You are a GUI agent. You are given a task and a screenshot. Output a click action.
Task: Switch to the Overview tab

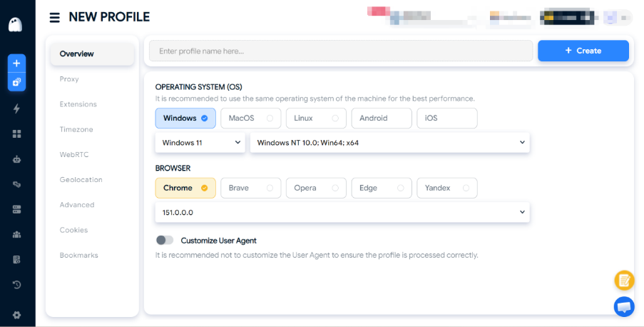[x=93, y=54]
